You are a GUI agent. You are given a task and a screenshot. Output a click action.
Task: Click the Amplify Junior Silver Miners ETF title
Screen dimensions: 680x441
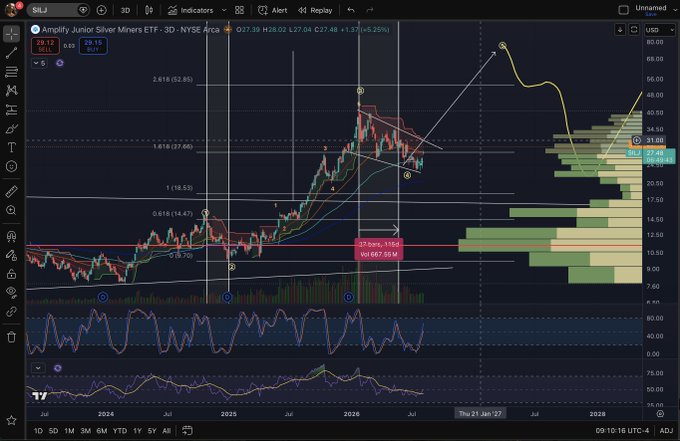tap(130, 30)
